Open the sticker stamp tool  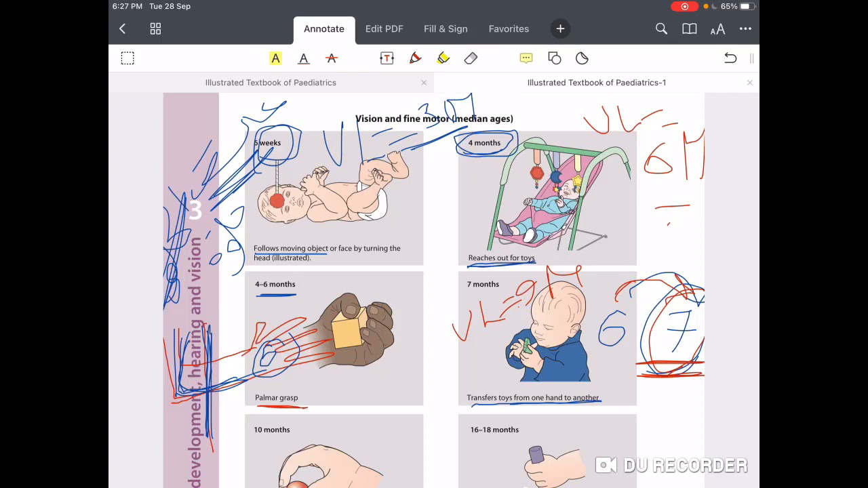point(582,58)
